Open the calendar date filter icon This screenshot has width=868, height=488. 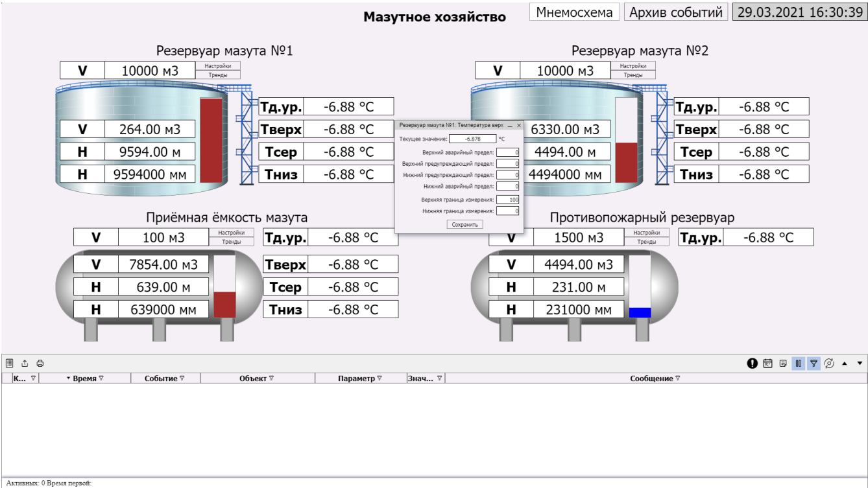[x=767, y=364]
